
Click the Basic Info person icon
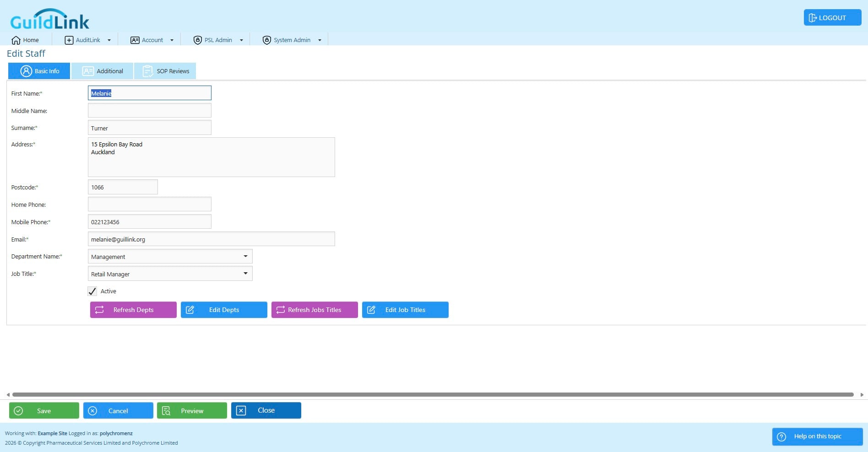point(27,71)
